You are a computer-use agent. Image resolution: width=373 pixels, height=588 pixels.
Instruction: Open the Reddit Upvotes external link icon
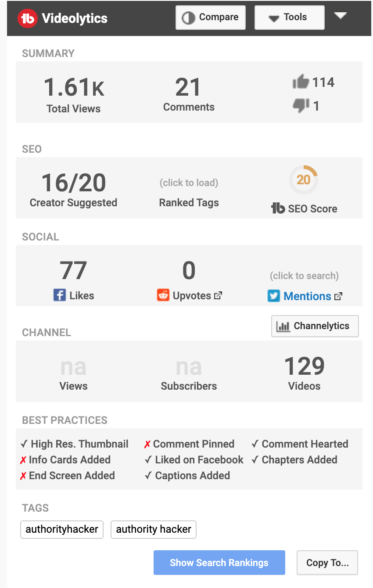(218, 295)
